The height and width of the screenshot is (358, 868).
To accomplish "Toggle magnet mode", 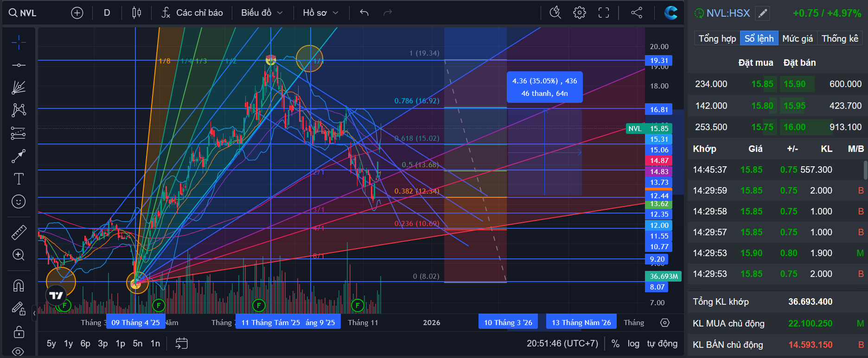I will pyautogui.click(x=19, y=286).
